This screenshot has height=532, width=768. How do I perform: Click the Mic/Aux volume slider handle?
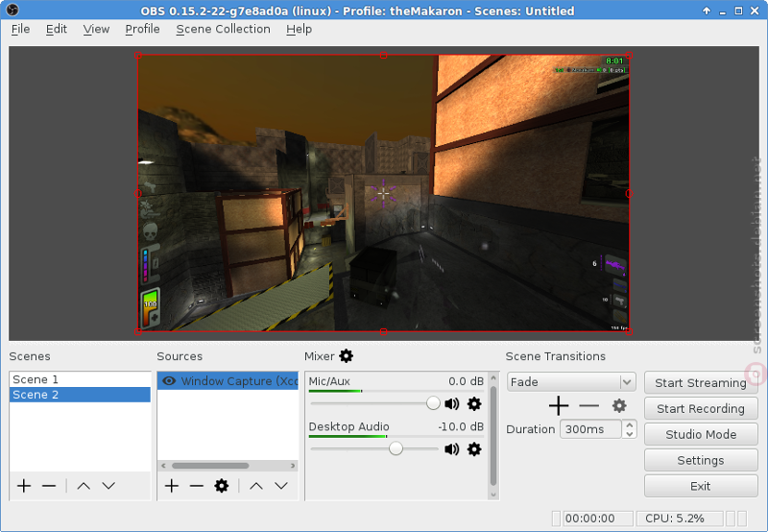433,403
